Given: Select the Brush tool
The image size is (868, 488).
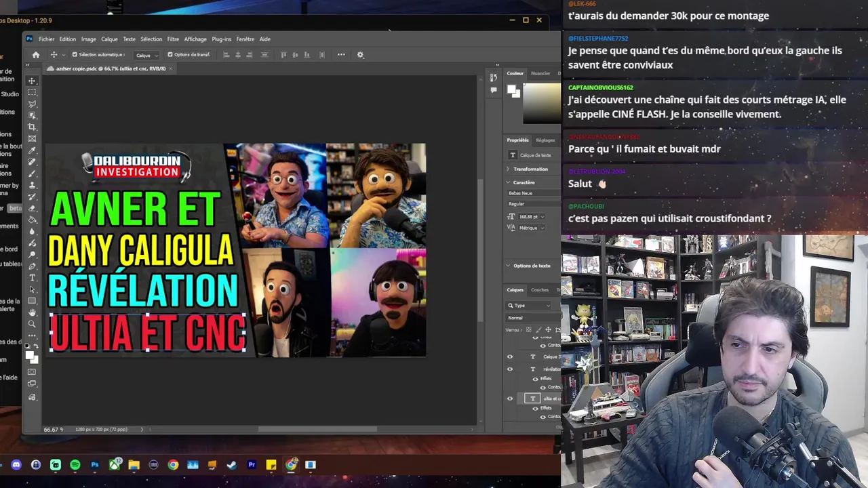Looking at the screenshot, I should click(32, 173).
